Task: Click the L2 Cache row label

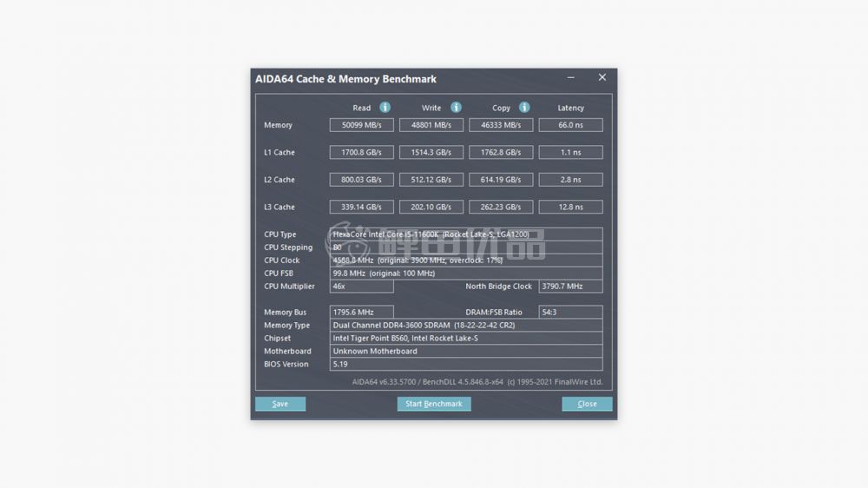Action: [x=279, y=180]
